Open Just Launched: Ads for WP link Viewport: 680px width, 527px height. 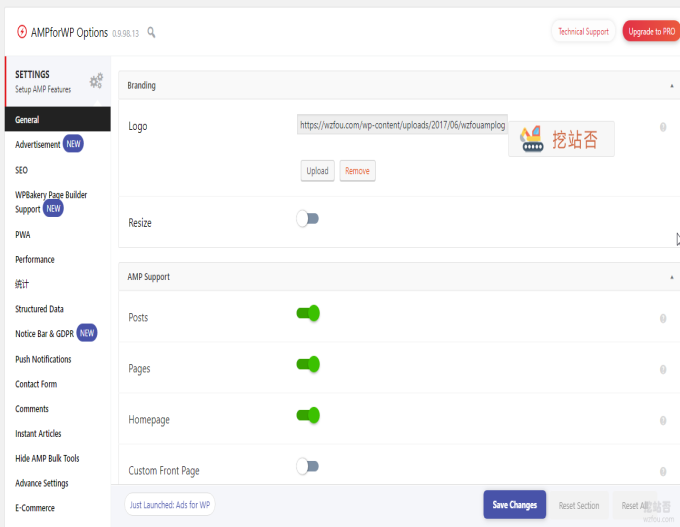pyautogui.click(x=170, y=504)
